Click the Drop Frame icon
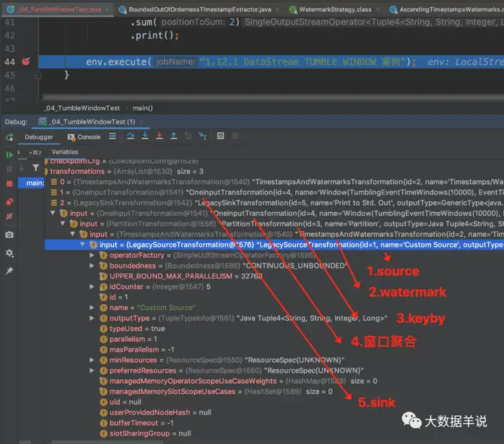Viewport: 504px width, 444px height. [x=188, y=136]
